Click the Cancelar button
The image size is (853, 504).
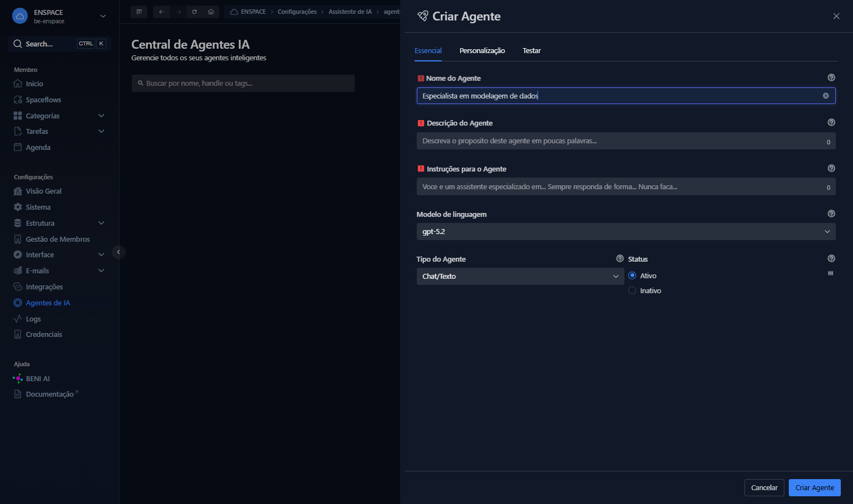pyautogui.click(x=764, y=488)
